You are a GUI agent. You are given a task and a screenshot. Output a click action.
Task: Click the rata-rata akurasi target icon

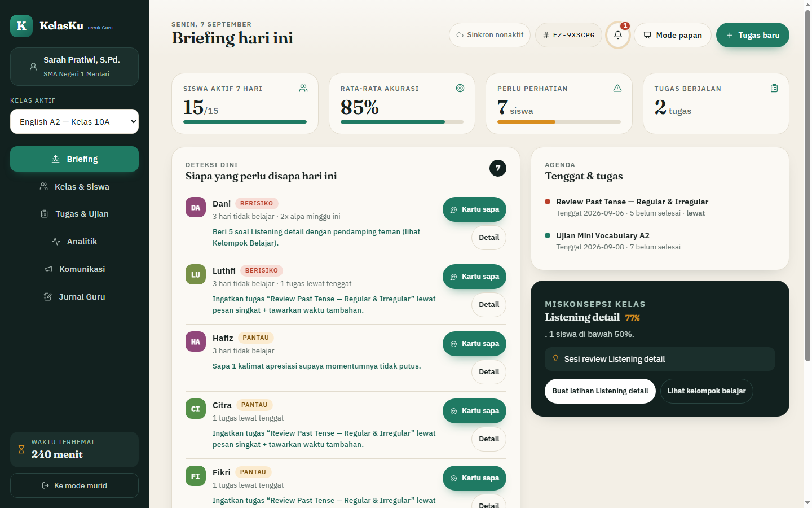coord(460,88)
